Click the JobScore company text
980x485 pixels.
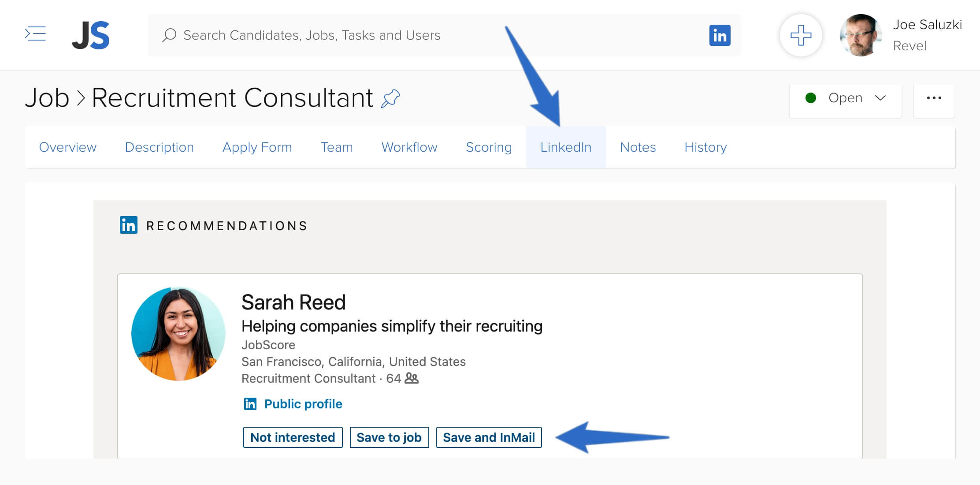coord(268,345)
